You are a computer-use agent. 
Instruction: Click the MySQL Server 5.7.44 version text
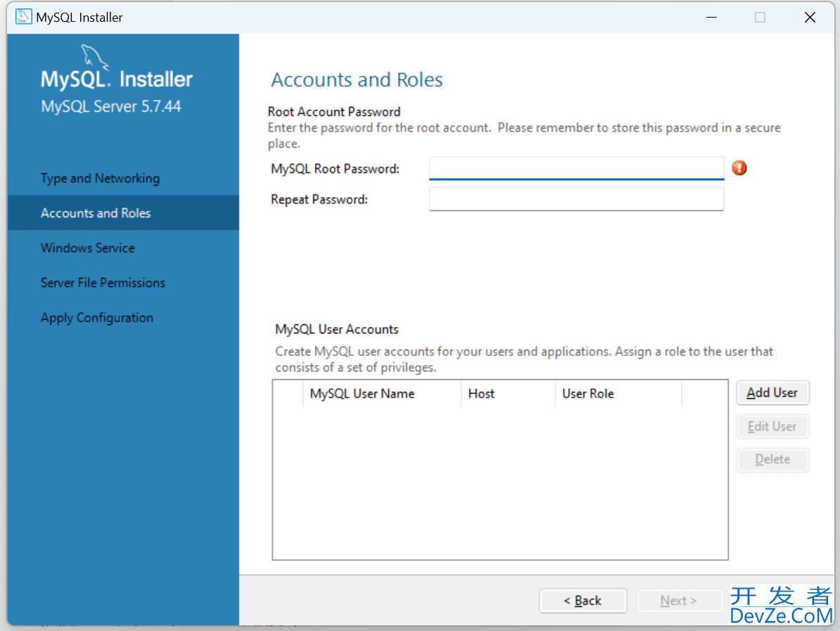point(111,106)
